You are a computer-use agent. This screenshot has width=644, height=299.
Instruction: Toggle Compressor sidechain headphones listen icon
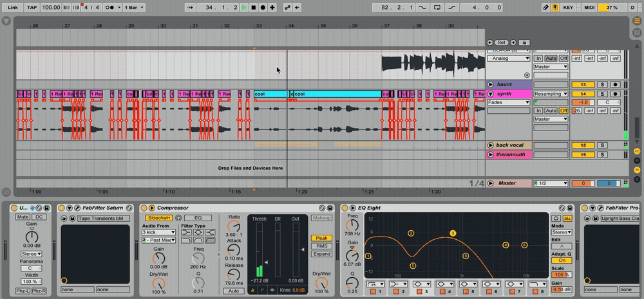pos(178,218)
